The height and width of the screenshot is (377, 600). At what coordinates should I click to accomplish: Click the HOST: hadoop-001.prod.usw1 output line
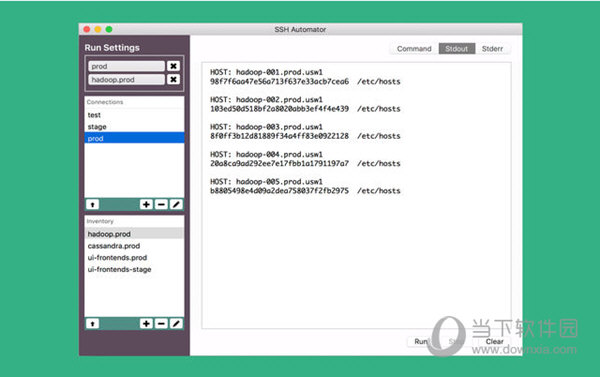[266, 72]
